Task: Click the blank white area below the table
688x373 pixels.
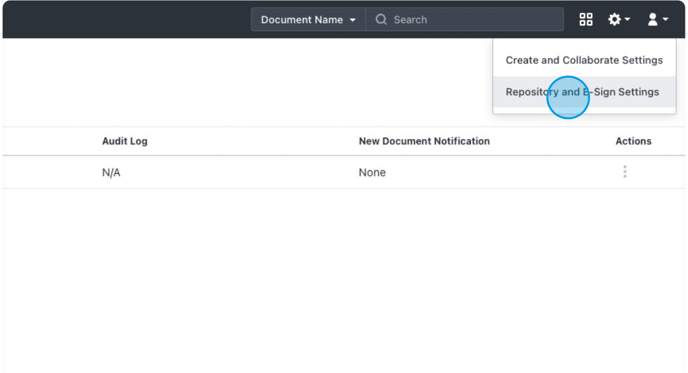Action: (344, 281)
